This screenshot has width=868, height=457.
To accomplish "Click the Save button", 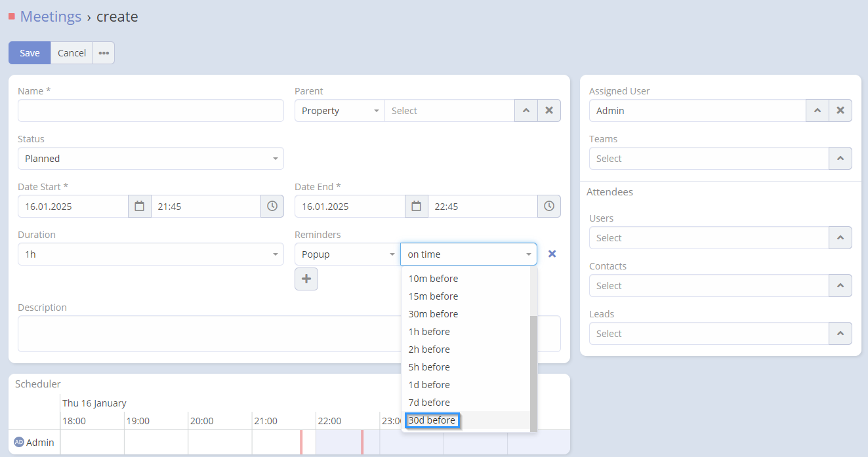I will [x=30, y=53].
